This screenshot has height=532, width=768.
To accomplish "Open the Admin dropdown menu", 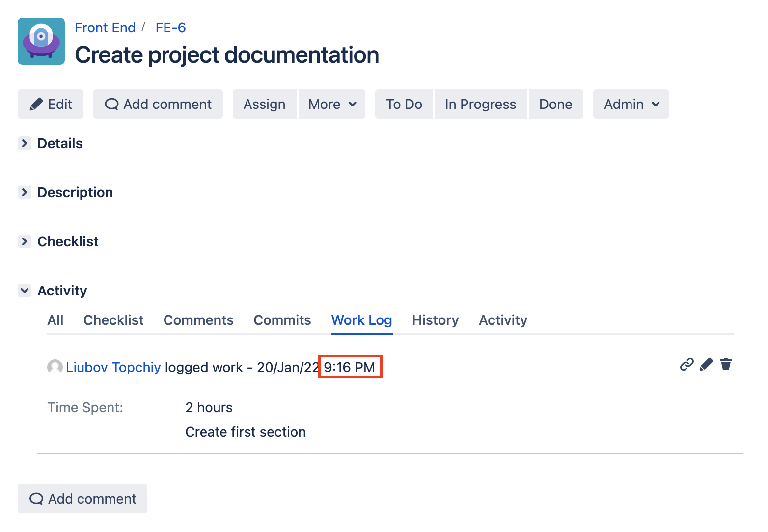I will (x=631, y=104).
